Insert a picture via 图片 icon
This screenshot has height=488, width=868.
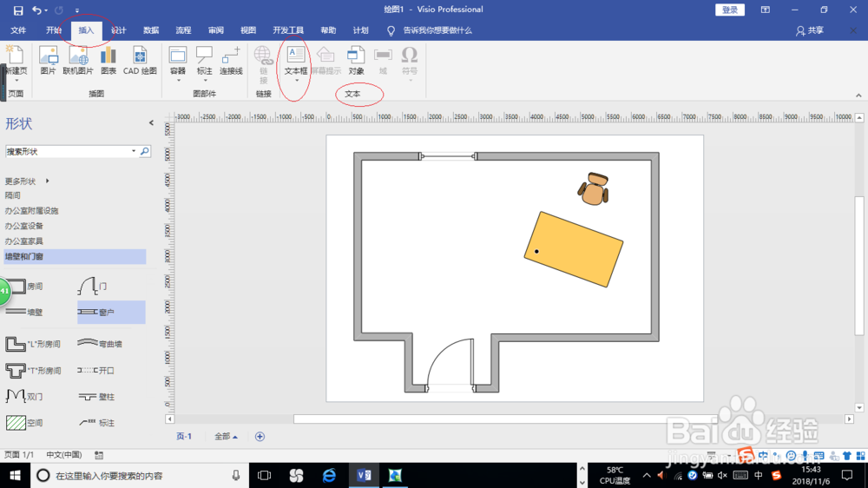point(48,61)
